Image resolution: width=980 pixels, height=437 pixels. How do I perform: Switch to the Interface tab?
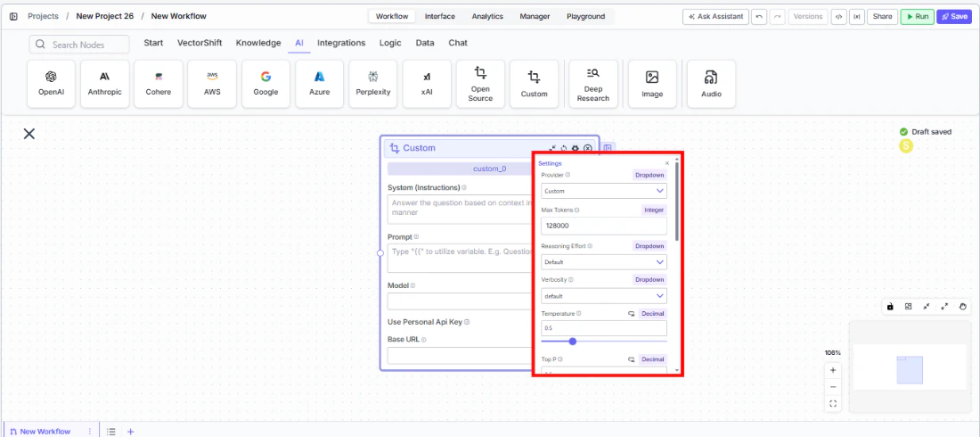point(440,16)
